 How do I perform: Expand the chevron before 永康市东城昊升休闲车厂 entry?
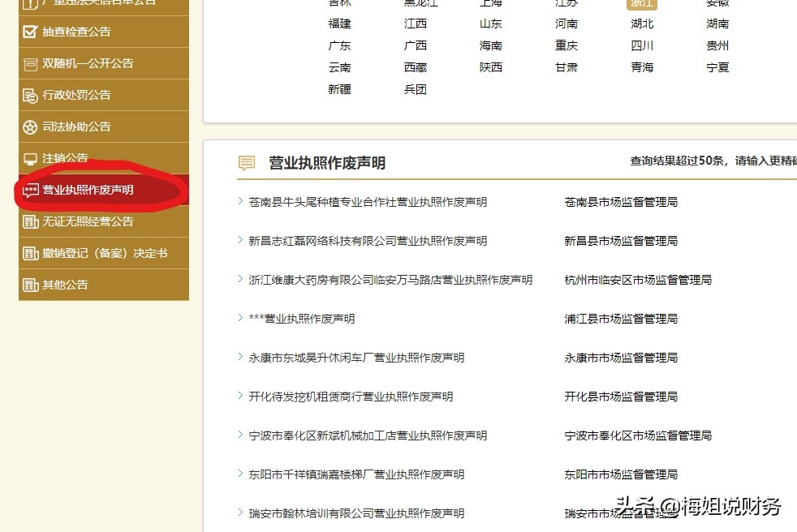pos(239,358)
